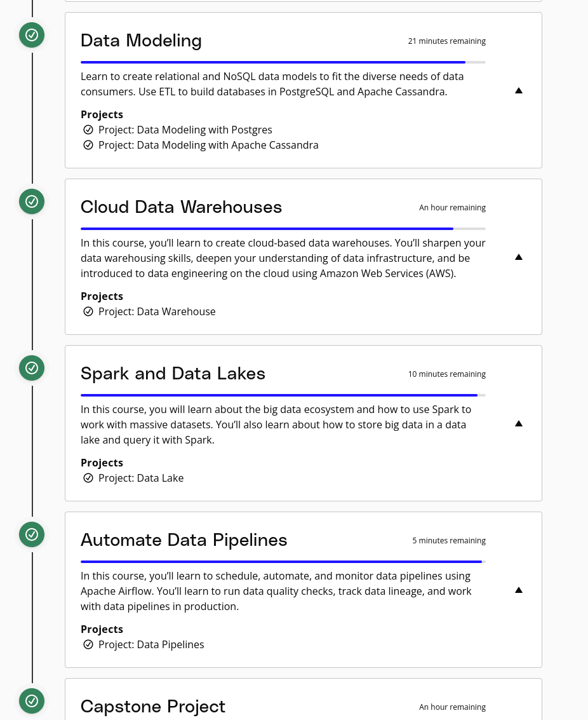Open the Data Modeling course title

[141, 41]
